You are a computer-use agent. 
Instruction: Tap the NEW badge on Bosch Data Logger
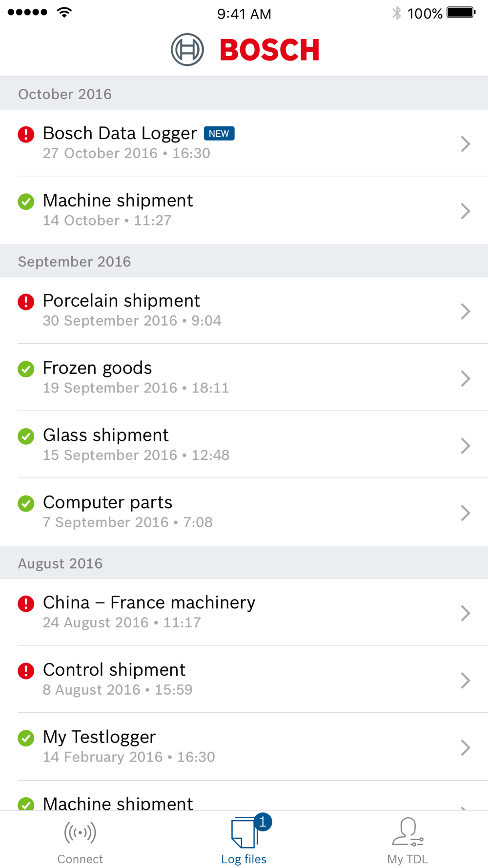click(x=219, y=134)
